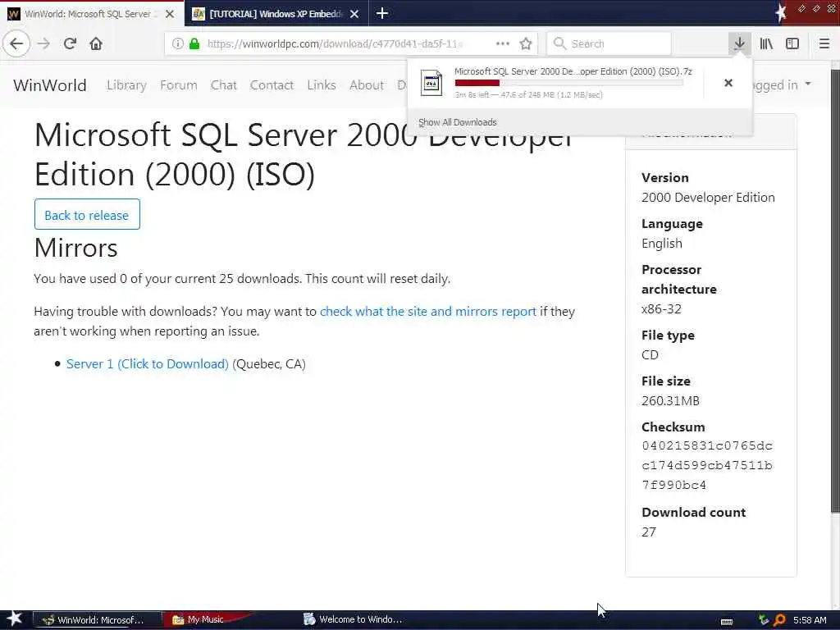Image resolution: width=840 pixels, height=630 pixels.
Task: Bookmark this page with the star icon
Action: 526,43
